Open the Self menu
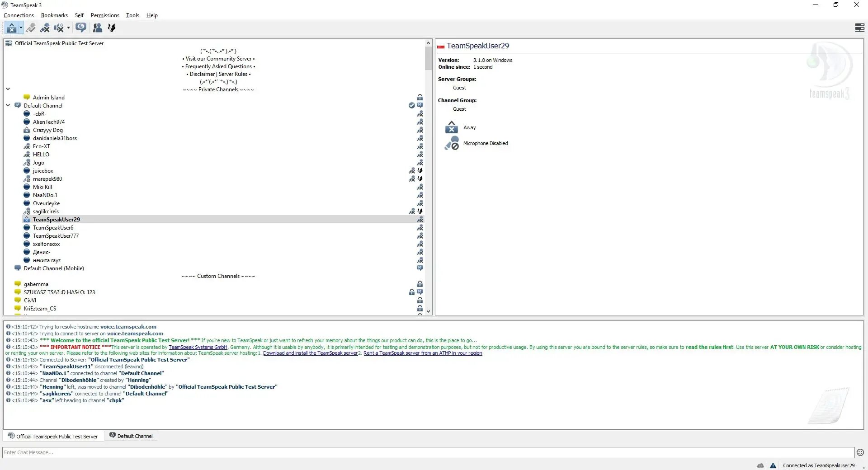868x470 pixels. pyautogui.click(x=79, y=15)
